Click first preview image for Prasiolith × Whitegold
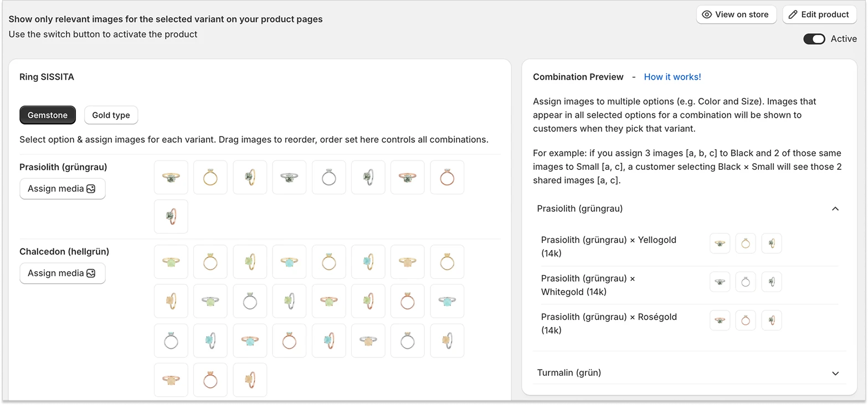 click(x=720, y=282)
